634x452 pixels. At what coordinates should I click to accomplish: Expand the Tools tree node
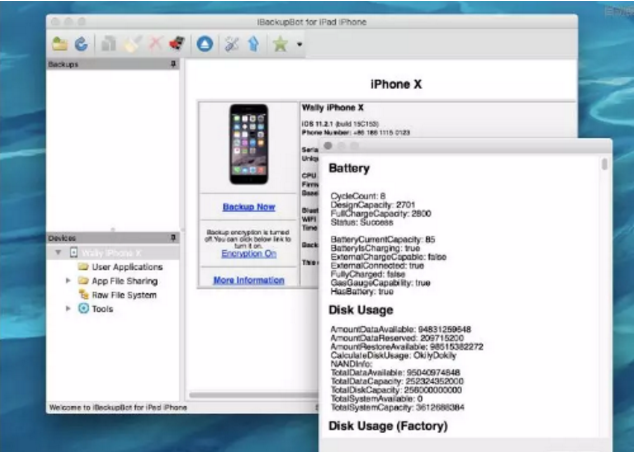click(x=68, y=308)
